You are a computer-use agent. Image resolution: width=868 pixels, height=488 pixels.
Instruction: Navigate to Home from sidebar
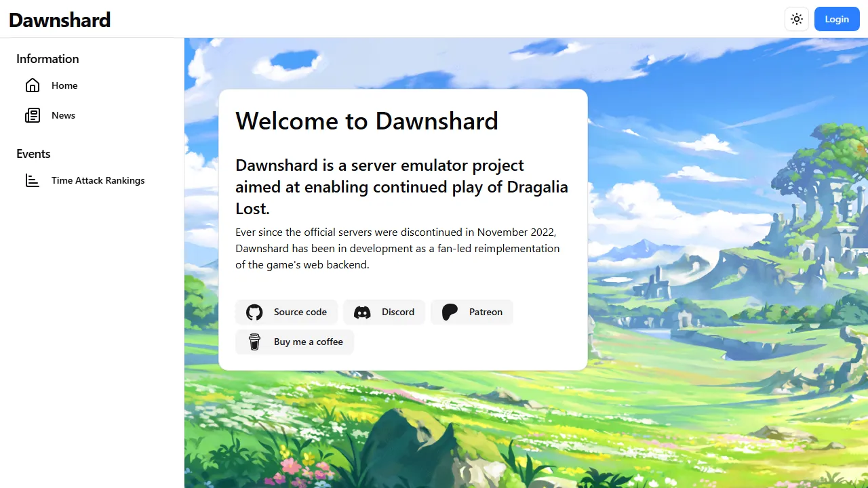click(x=64, y=85)
